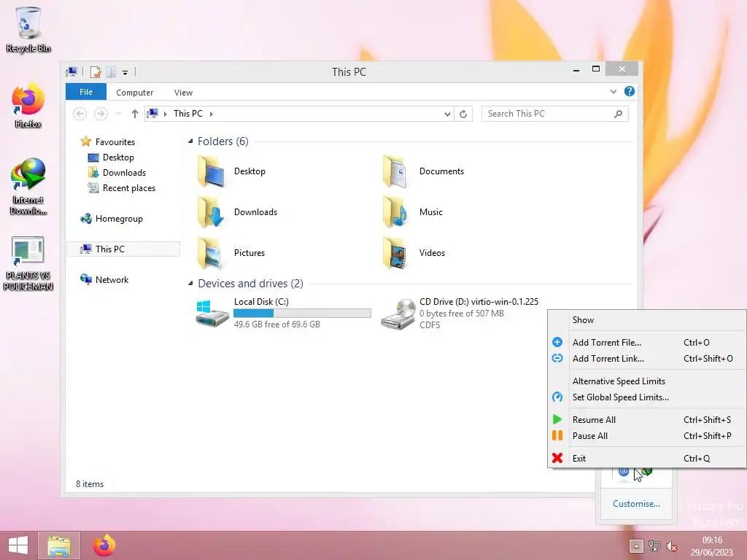747x560 pixels.
Task: Click the Properties icon in quick access toolbar
Action: point(96,72)
